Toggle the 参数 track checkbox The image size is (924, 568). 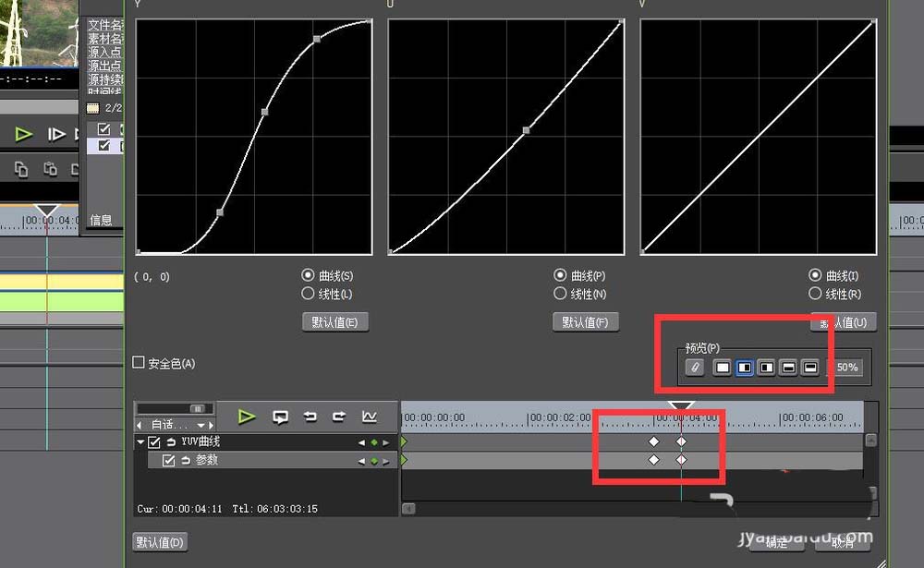coord(170,461)
